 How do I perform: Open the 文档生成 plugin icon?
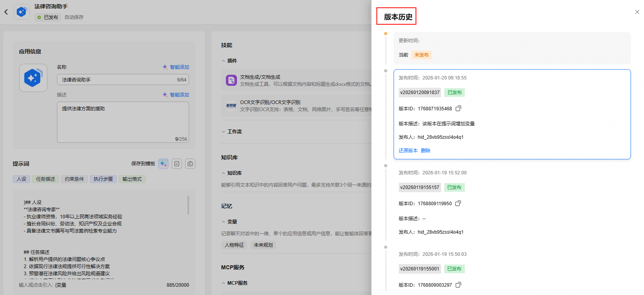[x=231, y=80]
